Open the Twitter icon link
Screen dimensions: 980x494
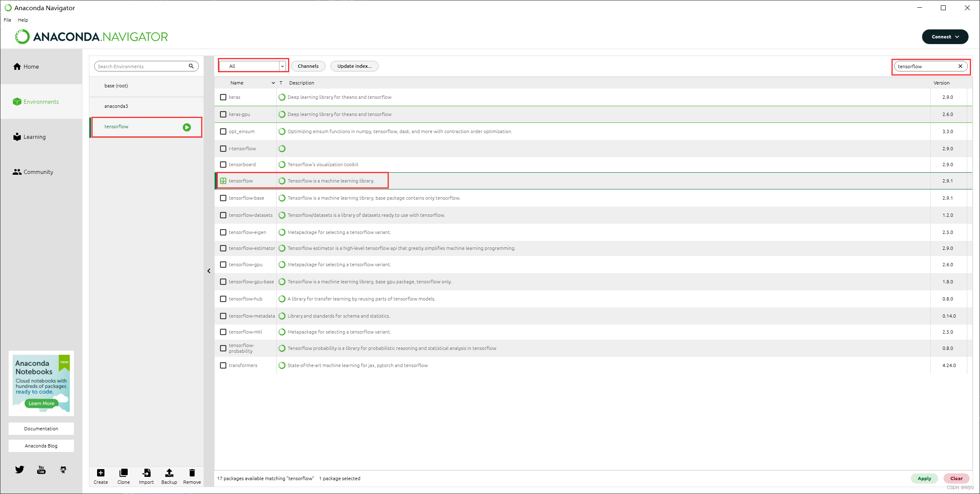coord(20,470)
